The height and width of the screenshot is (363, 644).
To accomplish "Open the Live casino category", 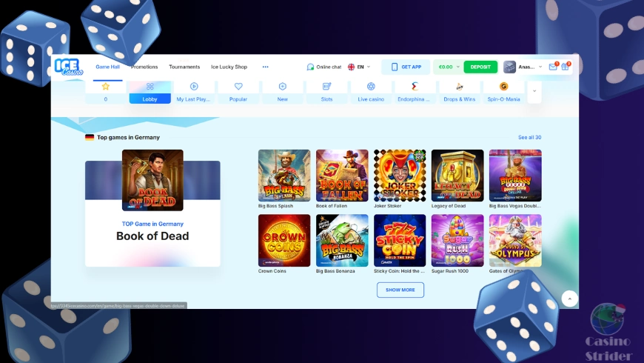I will (x=371, y=91).
